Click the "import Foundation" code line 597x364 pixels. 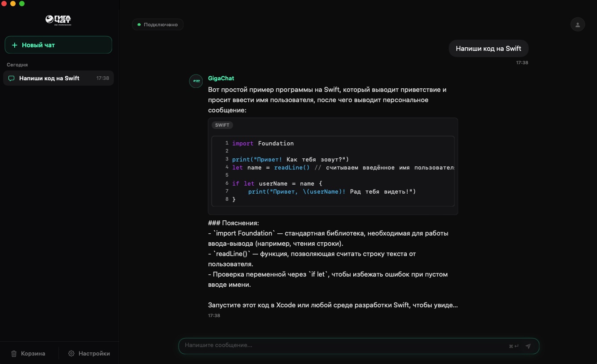263,143
